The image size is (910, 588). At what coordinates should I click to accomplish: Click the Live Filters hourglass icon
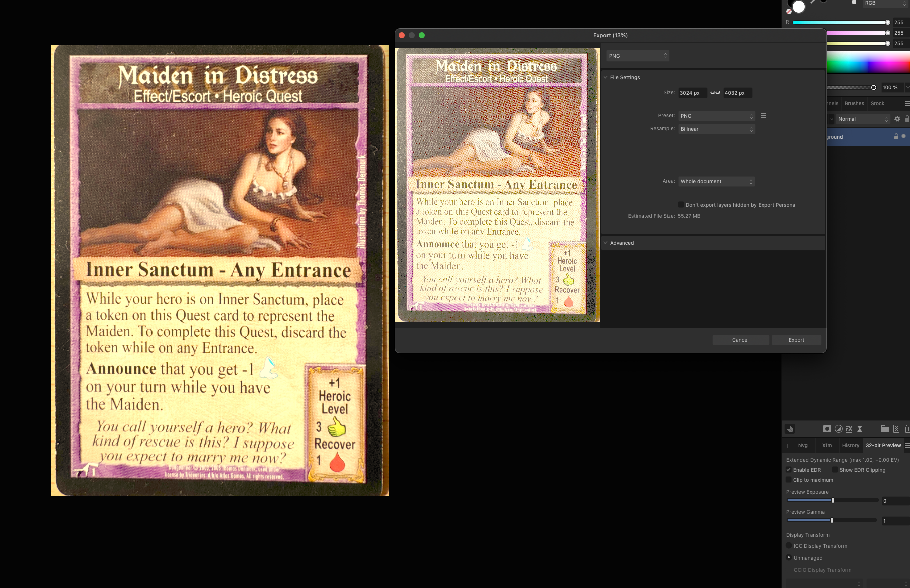coord(860,429)
